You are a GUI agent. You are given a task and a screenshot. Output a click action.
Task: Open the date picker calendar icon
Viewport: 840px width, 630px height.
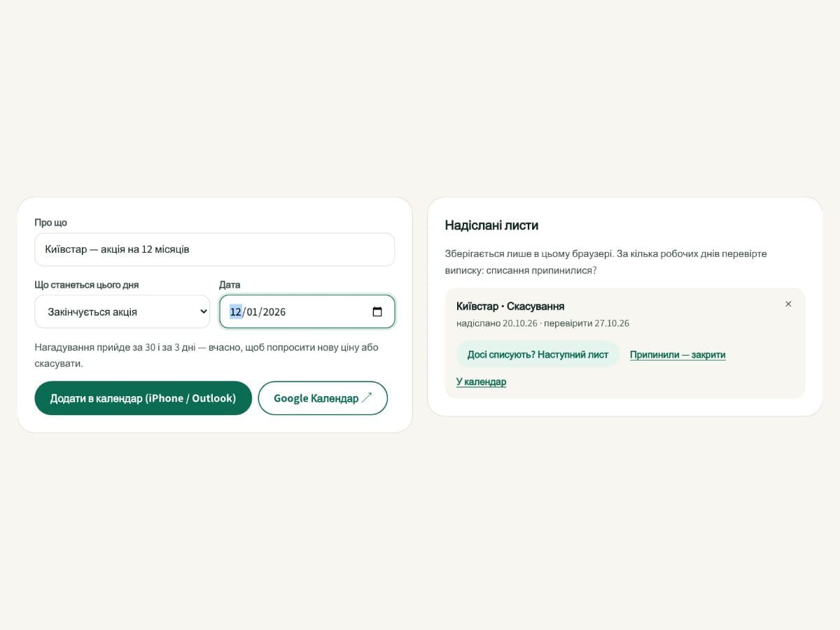[x=377, y=312]
